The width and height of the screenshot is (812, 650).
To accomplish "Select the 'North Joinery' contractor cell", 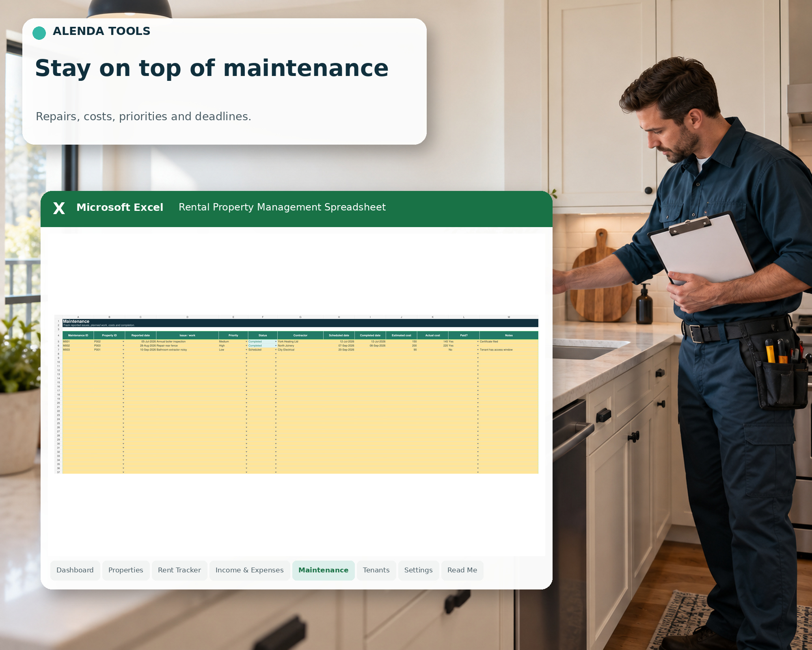I will pyautogui.click(x=300, y=346).
